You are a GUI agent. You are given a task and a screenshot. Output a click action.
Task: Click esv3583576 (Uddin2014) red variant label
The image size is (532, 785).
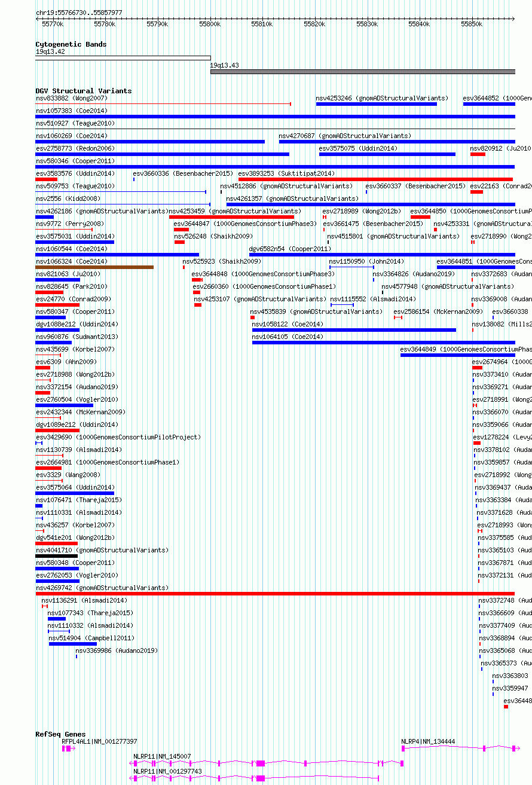(75, 173)
